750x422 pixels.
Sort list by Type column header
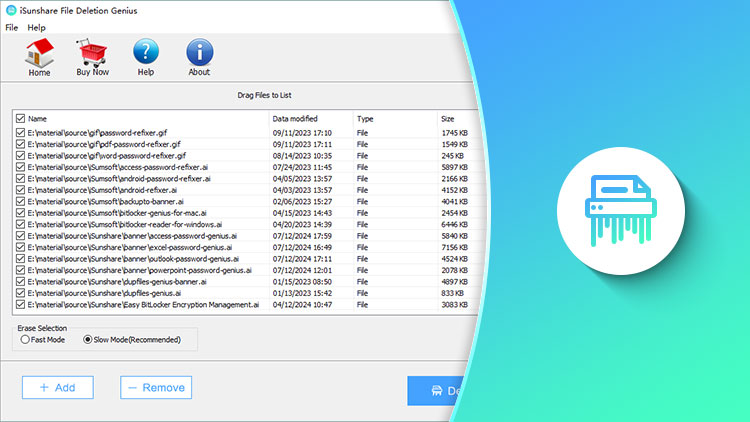365,119
